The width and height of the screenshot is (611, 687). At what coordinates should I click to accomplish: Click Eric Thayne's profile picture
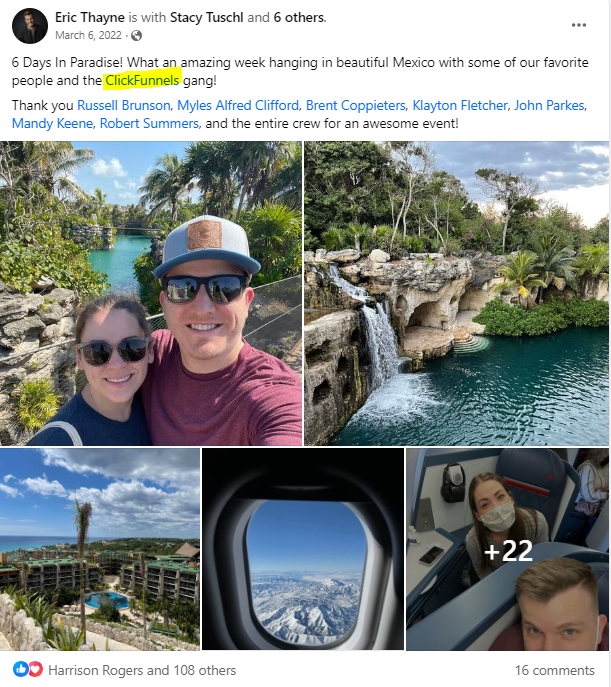click(30, 26)
